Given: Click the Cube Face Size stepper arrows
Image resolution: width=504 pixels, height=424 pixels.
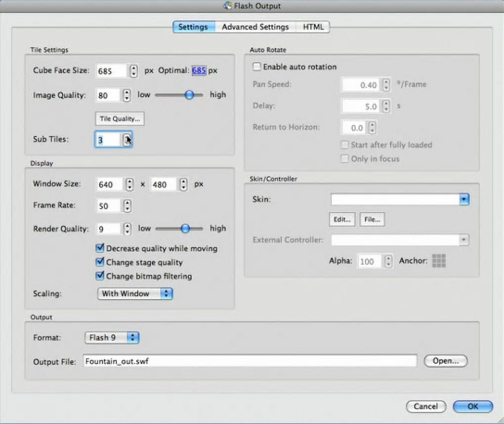Looking at the screenshot, I should tap(134, 71).
